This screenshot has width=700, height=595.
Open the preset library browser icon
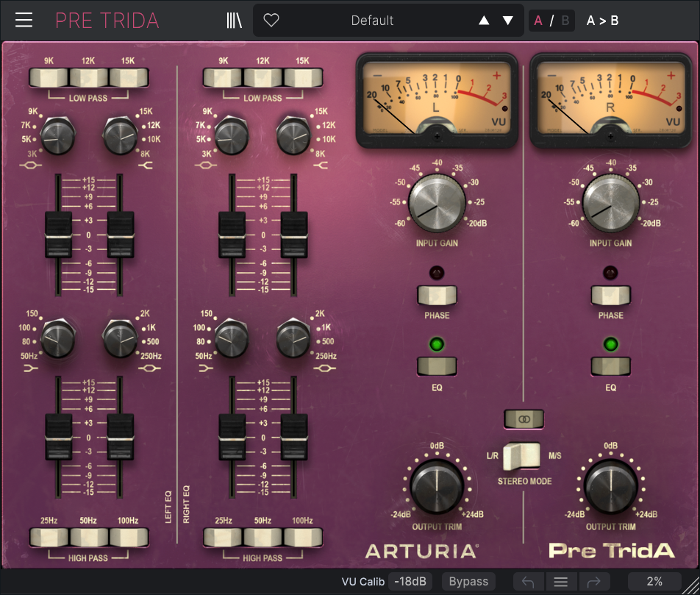(235, 21)
